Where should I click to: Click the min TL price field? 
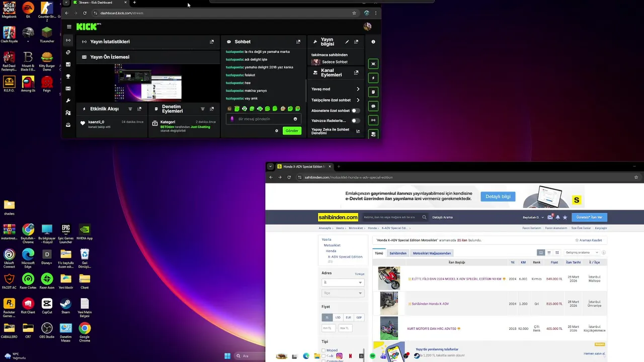point(328,328)
